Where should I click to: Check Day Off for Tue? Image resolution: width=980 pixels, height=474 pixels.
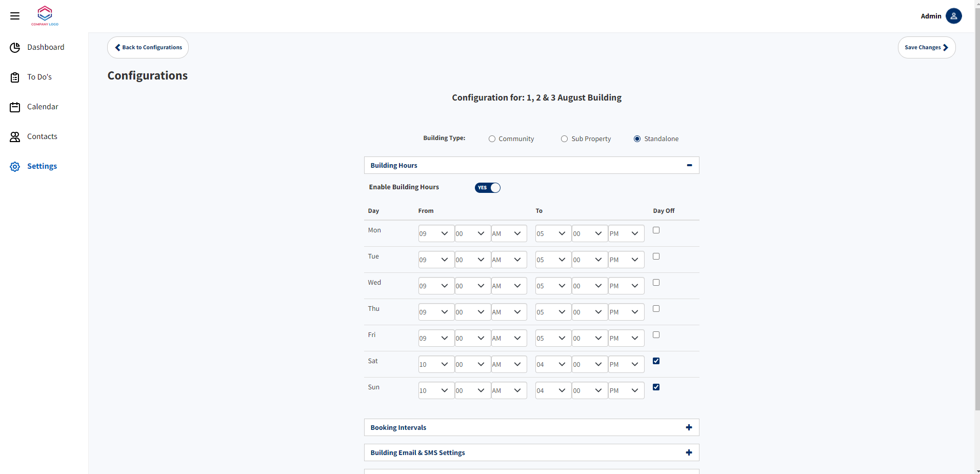tap(656, 256)
